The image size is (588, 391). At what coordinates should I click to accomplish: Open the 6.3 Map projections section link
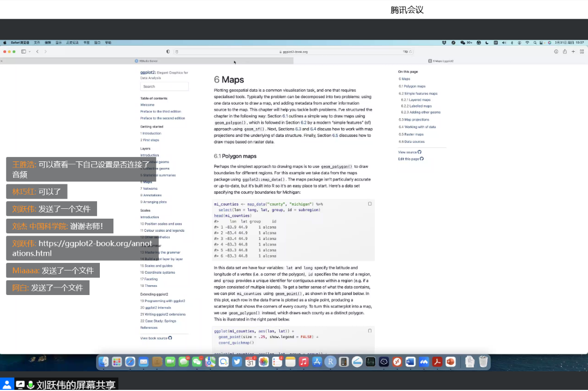click(413, 119)
